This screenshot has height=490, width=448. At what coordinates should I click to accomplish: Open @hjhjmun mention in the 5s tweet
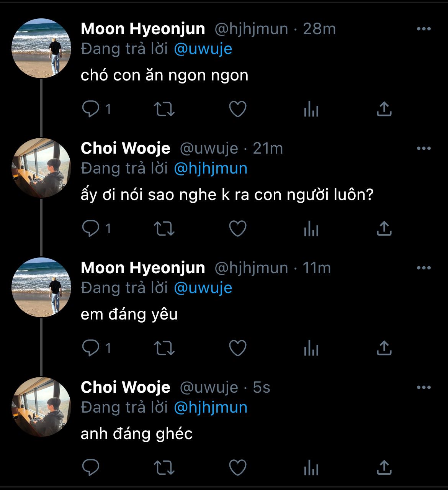(211, 408)
